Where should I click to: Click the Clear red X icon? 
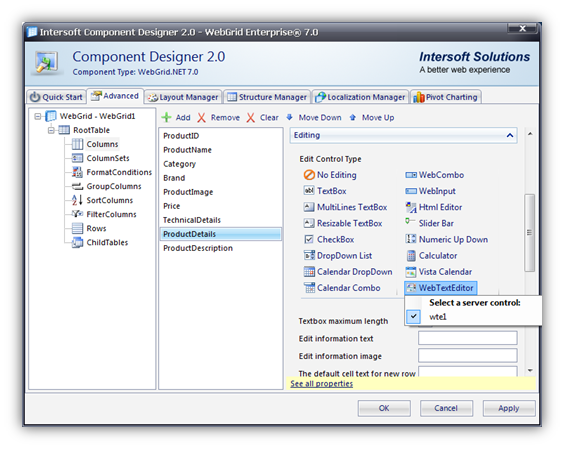[251, 117]
